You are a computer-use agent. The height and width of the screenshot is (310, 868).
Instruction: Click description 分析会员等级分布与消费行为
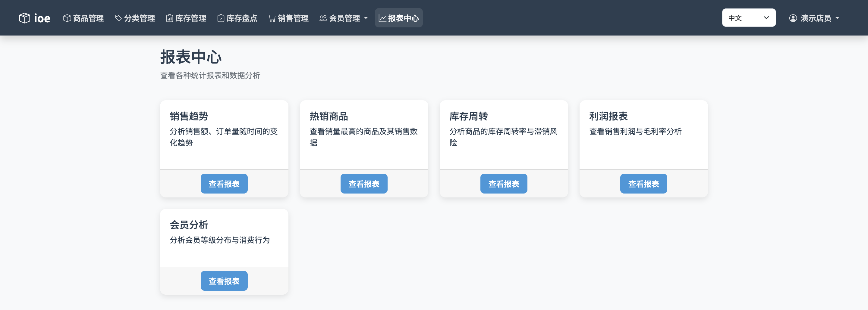[220, 240]
